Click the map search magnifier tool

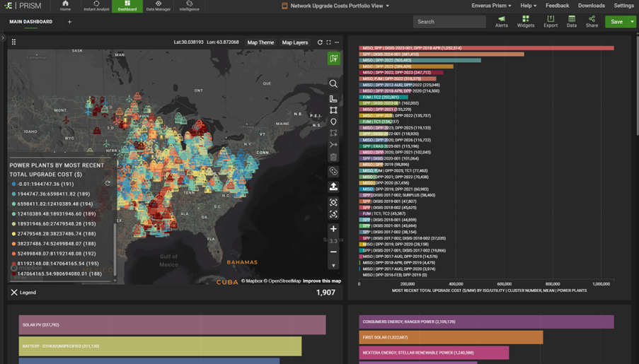pos(333,84)
